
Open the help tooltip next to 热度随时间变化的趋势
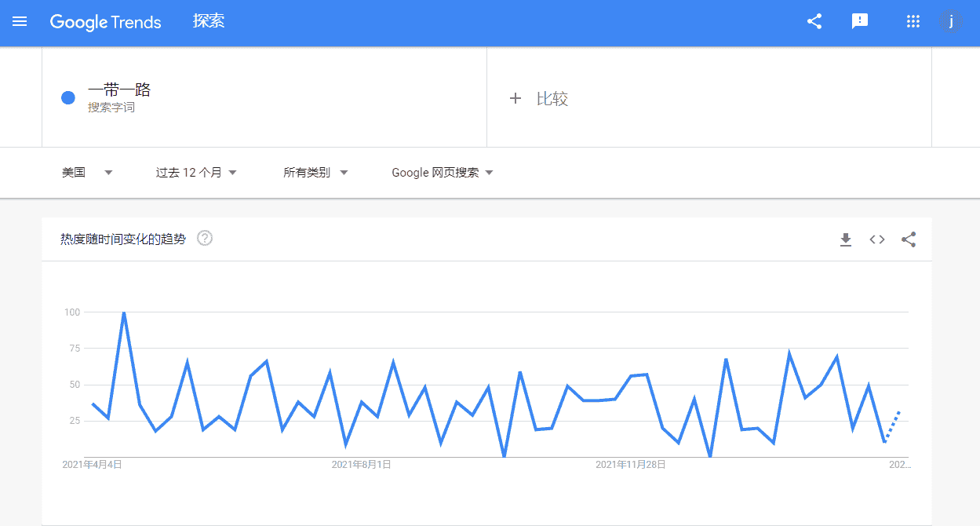[x=204, y=238]
